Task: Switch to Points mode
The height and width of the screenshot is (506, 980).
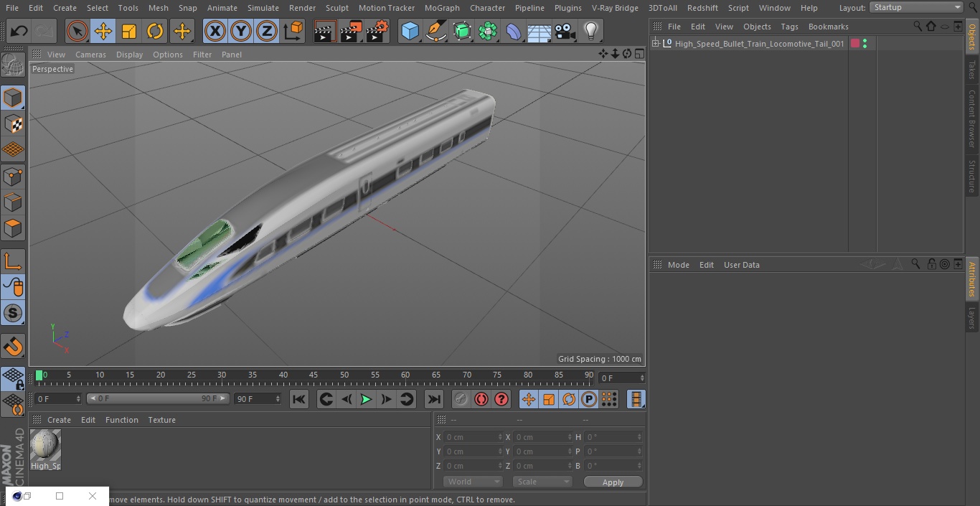Action: pos(13,176)
